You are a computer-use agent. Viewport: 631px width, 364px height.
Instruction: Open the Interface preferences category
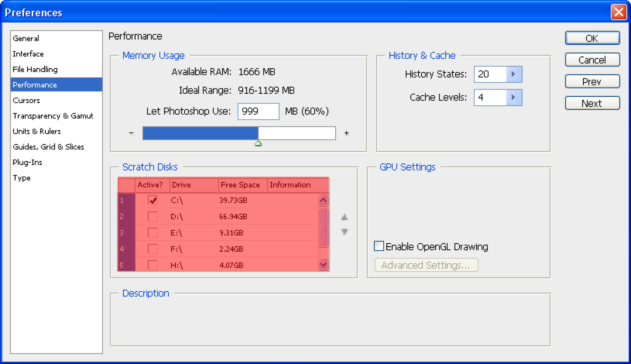56,54
